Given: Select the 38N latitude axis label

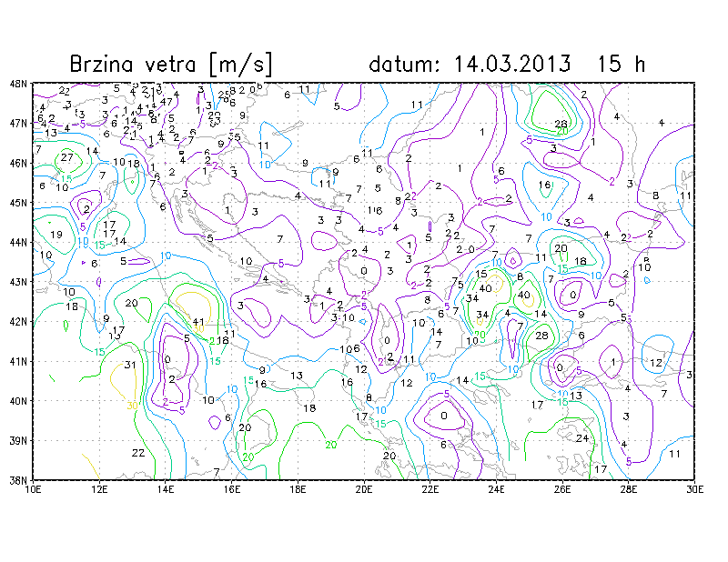Looking at the screenshot, I should (x=18, y=480).
